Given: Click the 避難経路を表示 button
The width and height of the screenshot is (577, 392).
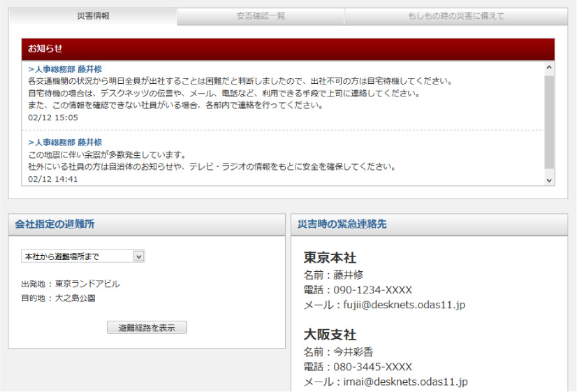Looking at the screenshot, I should [147, 328].
